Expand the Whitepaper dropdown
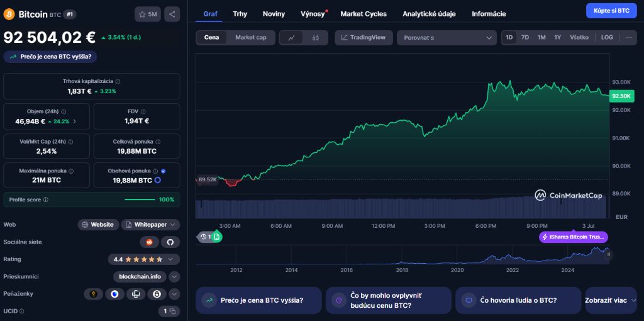The height and width of the screenshot is (321, 644). click(173, 225)
